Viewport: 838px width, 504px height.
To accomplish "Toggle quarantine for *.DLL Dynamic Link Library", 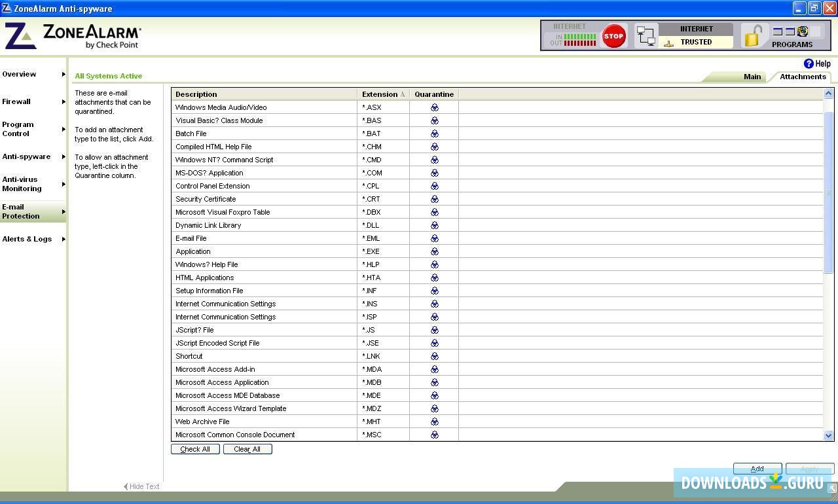I will (x=434, y=225).
